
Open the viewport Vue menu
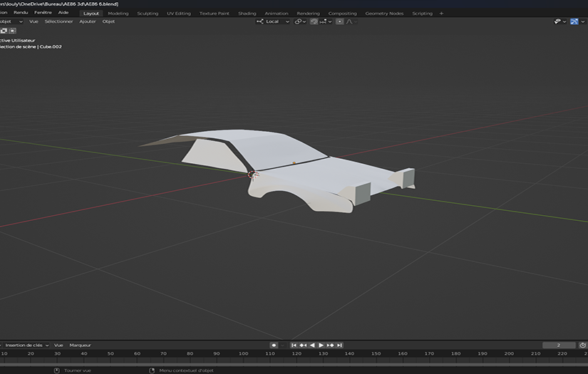point(33,21)
